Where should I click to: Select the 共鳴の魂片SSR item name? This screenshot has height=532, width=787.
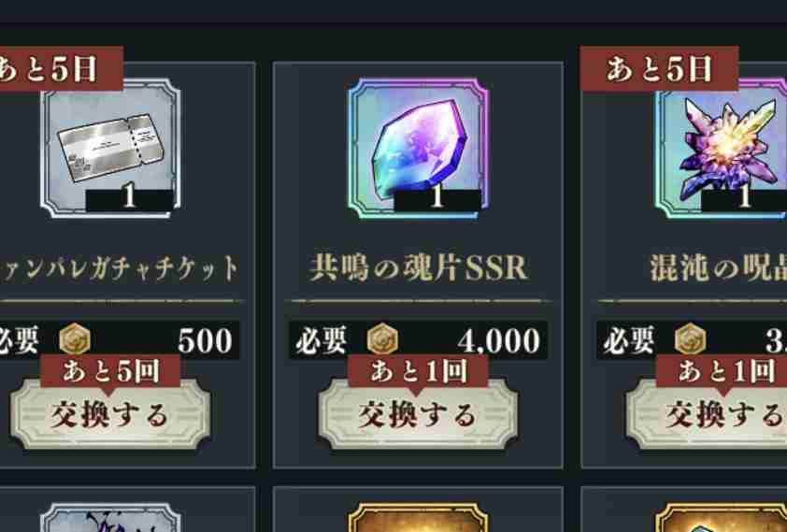click(418, 268)
